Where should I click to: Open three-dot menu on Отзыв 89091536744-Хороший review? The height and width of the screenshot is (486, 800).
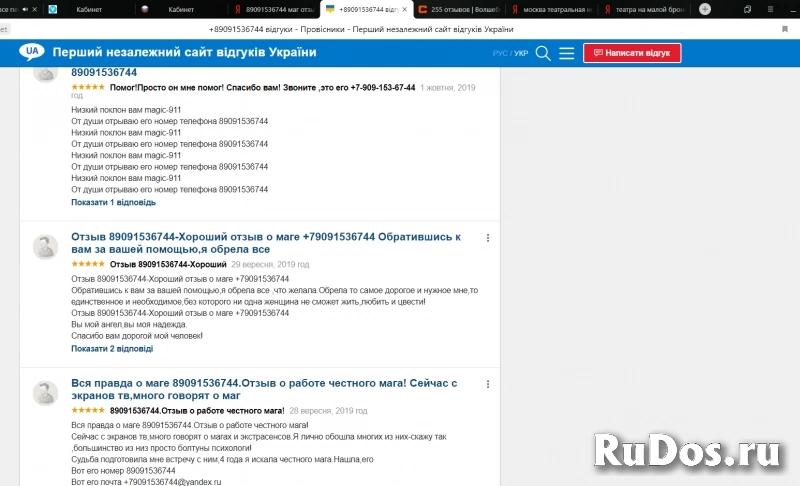[x=488, y=238]
